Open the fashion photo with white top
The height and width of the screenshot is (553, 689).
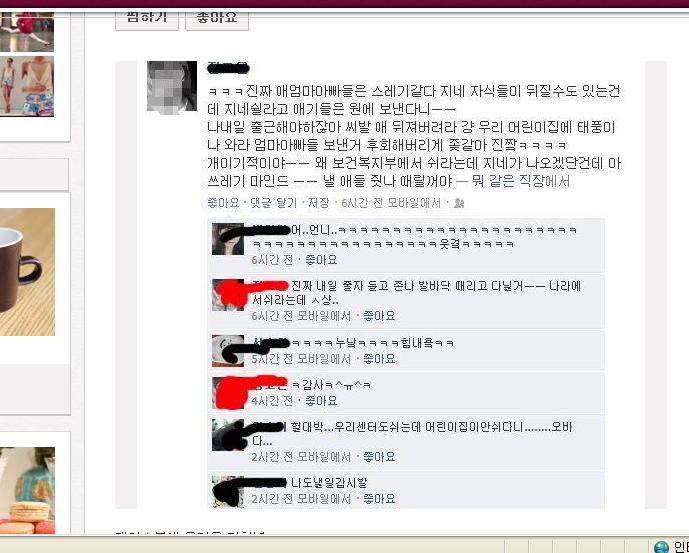point(27,87)
